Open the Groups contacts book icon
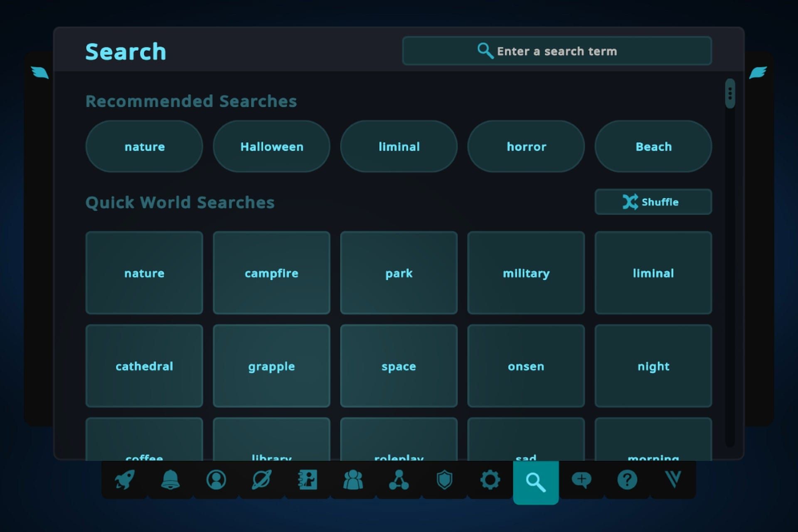The width and height of the screenshot is (798, 532). (x=308, y=480)
